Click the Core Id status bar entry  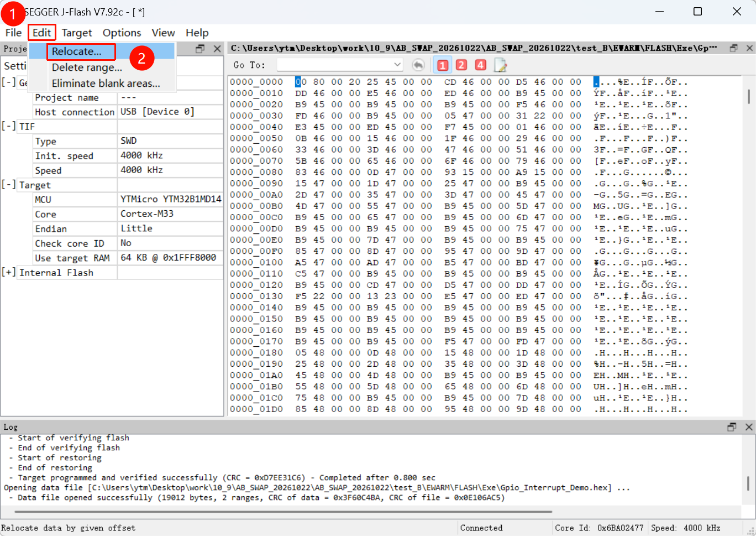pos(599,528)
